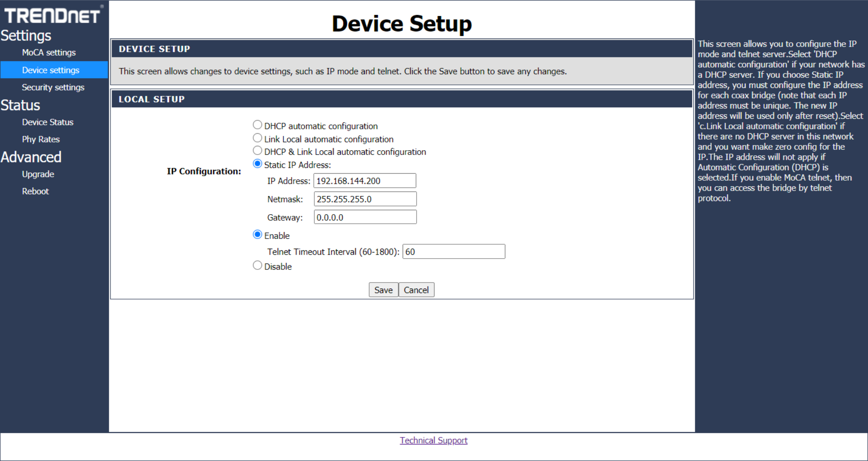868x461 pixels.
Task: Click the Status sidebar heading
Action: tap(20, 105)
